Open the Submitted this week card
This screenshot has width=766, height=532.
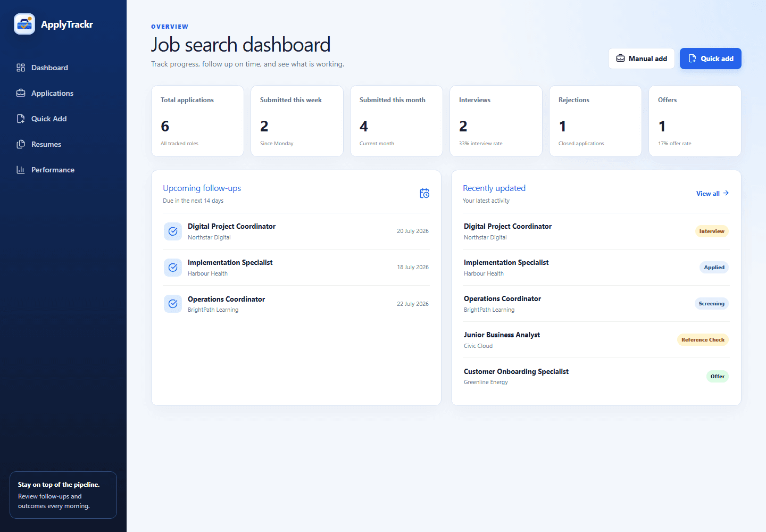297,121
